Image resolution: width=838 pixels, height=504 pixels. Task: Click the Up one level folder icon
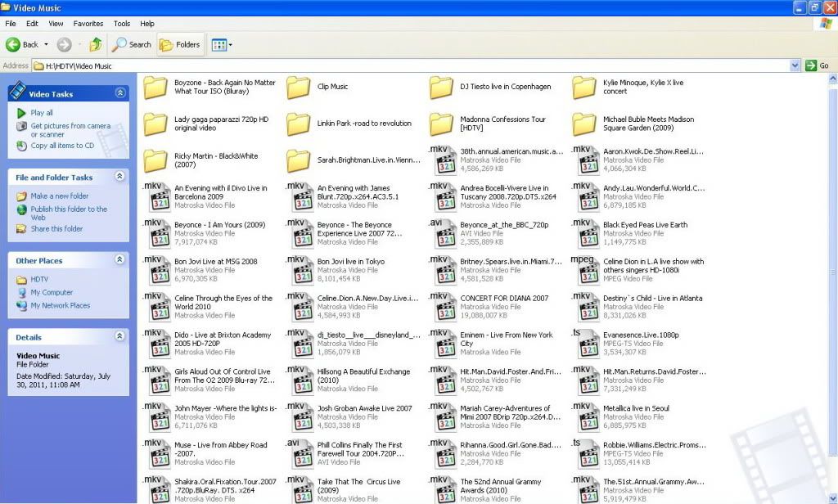(x=96, y=45)
